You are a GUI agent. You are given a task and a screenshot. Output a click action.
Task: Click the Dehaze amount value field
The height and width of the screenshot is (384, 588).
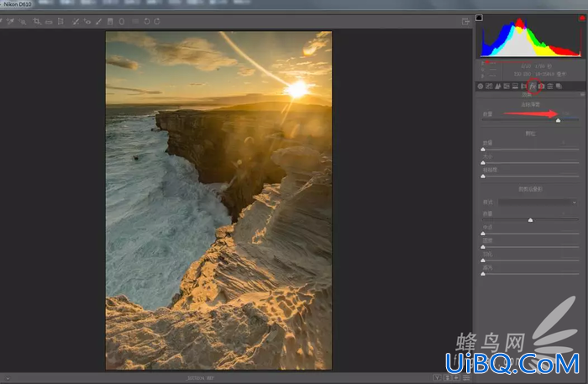click(x=566, y=113)
